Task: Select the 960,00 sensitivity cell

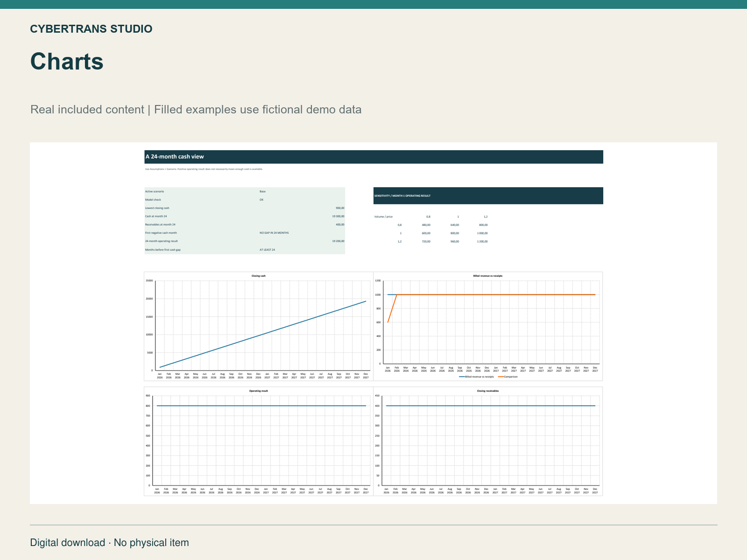Action: 454,242
